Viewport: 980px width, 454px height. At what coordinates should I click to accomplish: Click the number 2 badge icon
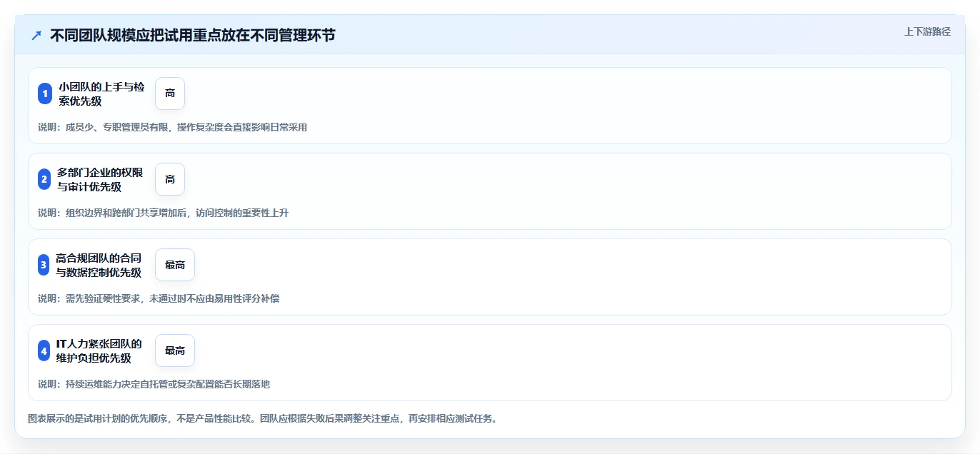pos(44,179)
